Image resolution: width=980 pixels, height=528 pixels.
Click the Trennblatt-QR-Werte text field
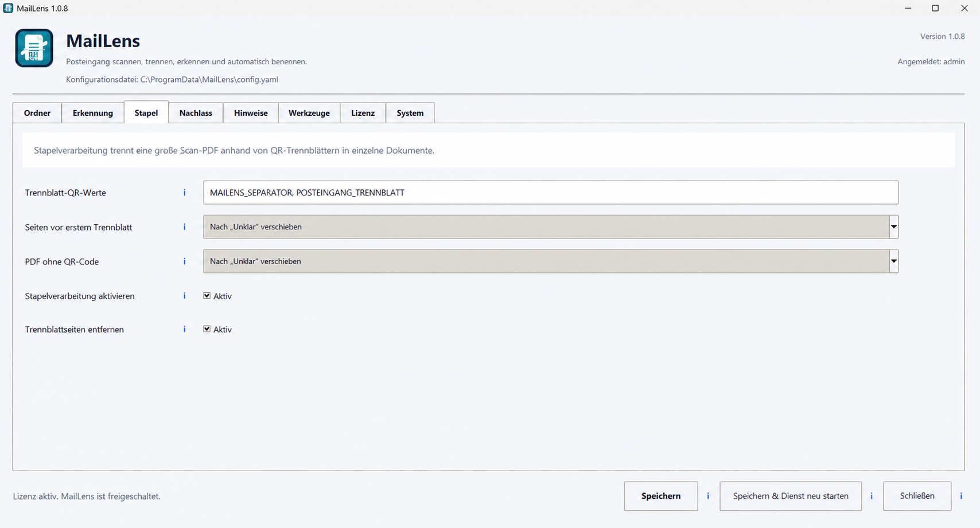(551, 193)
